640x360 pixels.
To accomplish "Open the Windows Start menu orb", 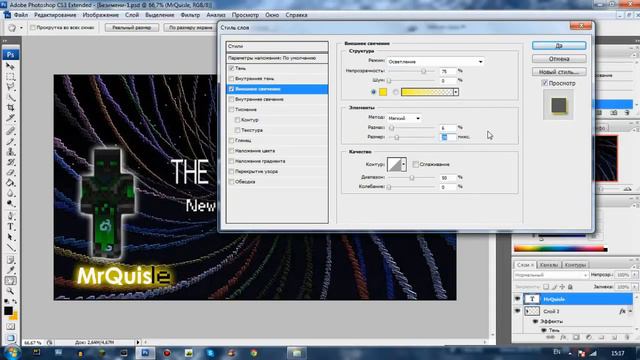I will pos(11,353).
